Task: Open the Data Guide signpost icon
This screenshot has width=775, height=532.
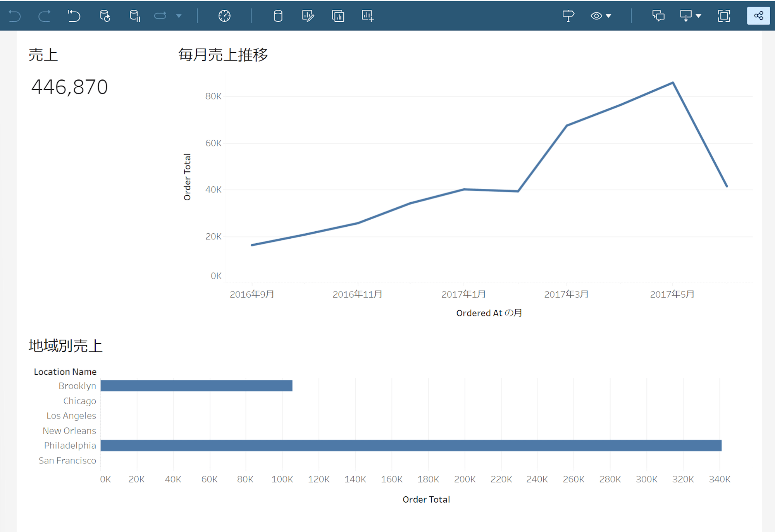Action: (568, 16)
